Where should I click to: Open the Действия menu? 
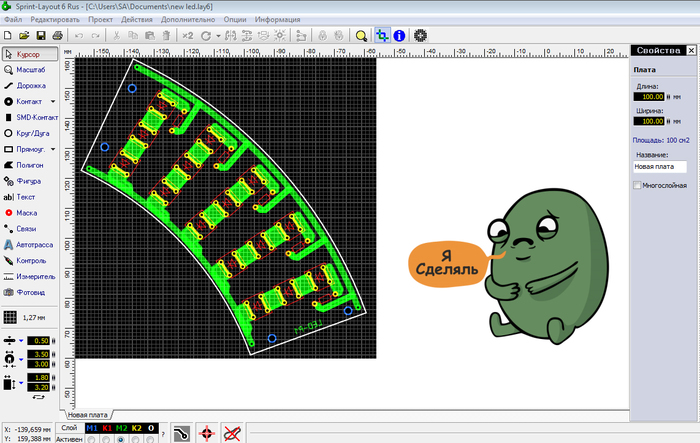[x=137, y=20]
